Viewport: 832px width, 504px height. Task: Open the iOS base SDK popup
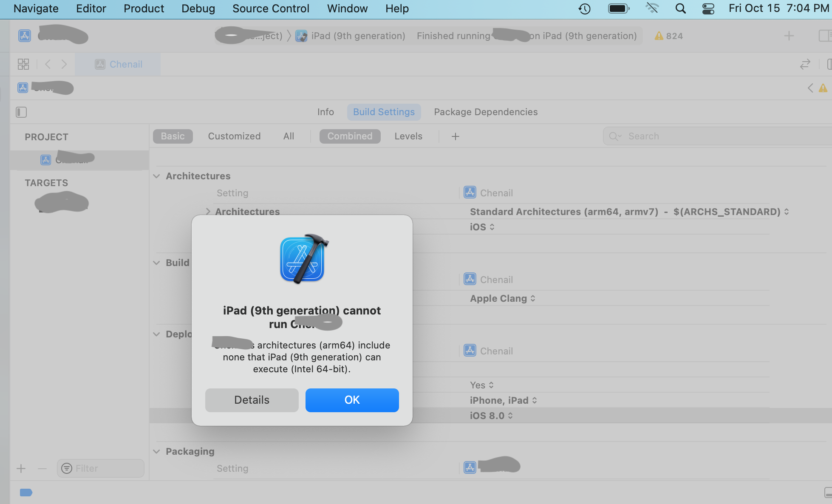[x=482, y=227]
